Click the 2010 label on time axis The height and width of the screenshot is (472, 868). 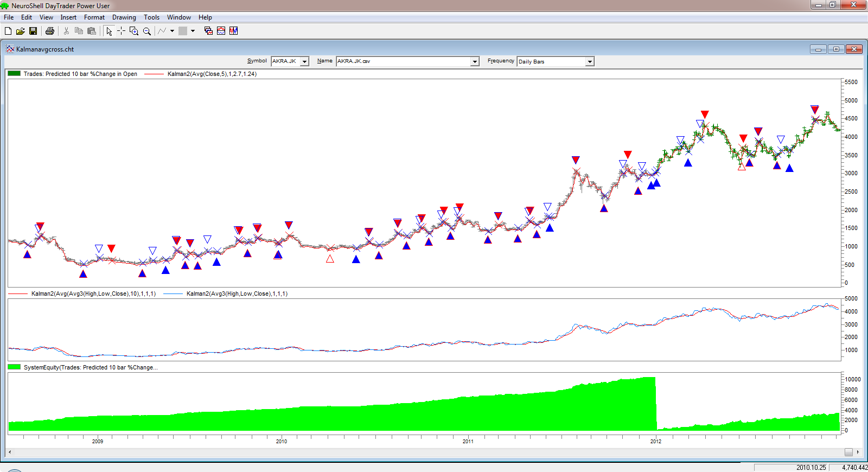tap(282, 441)
